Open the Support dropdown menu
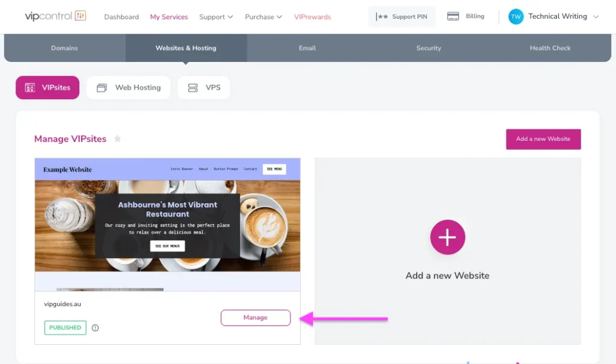Viewport: 616px width, 364px height. 215,17
